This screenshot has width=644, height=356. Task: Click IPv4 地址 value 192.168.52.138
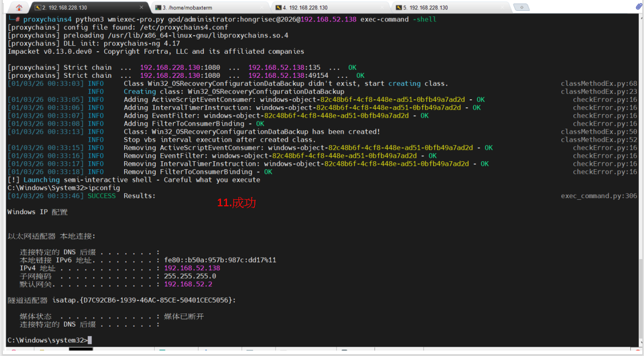192,268
